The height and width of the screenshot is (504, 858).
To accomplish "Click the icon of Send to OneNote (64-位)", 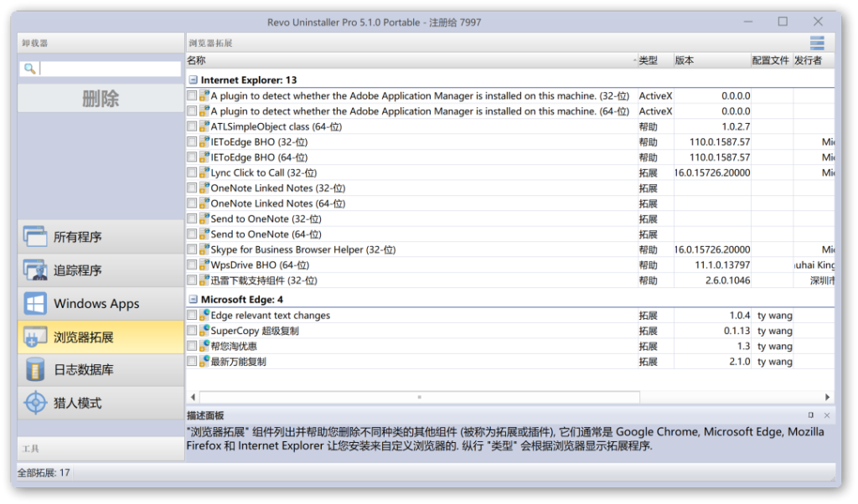I will click(x=204, y=234).
